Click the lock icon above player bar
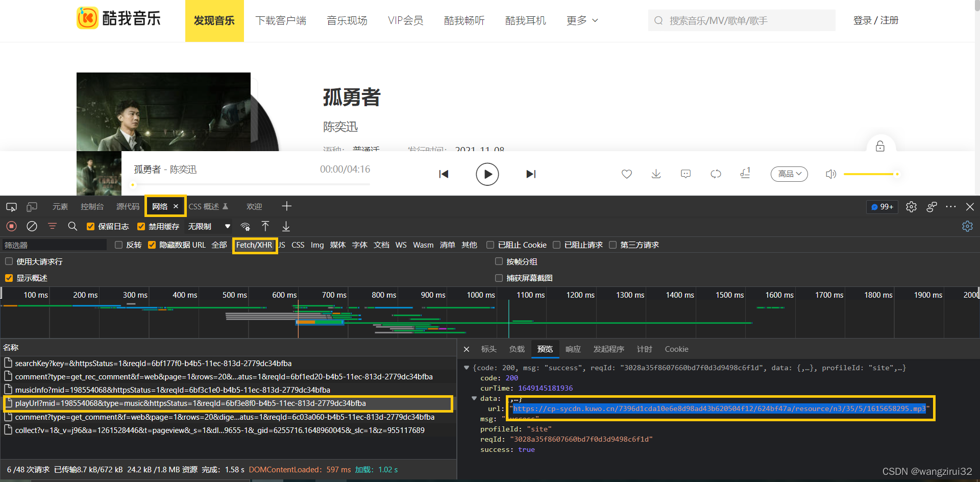980x482 pixels. [x=880, y=147]
